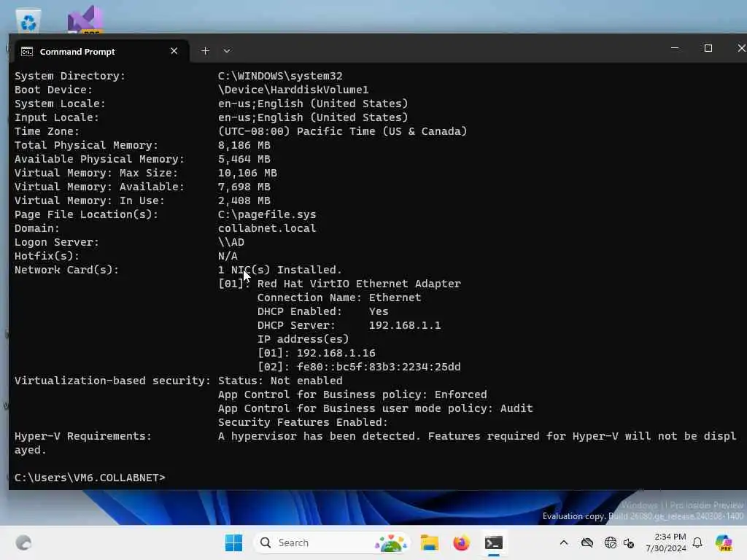Click the IP address 192.168.1.16
The width and height of the screenshot is (747, 560).
click(x=336, y=353)
